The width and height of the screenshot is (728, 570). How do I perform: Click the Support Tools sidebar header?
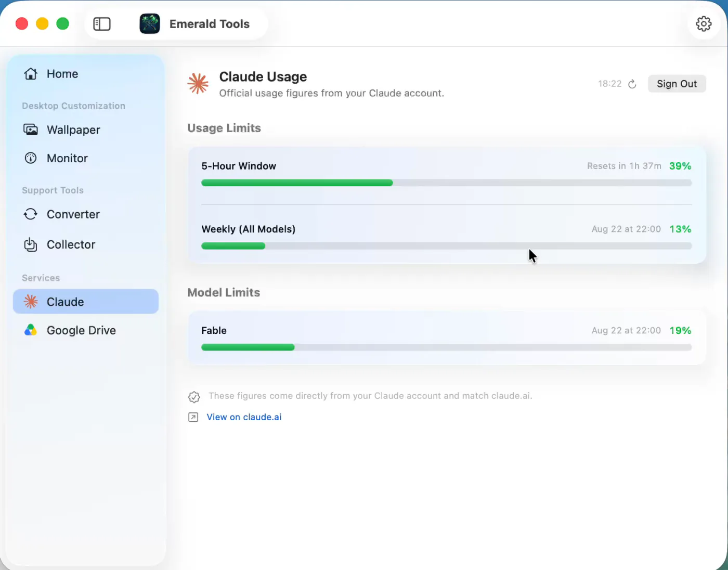(x=53, y=190)
